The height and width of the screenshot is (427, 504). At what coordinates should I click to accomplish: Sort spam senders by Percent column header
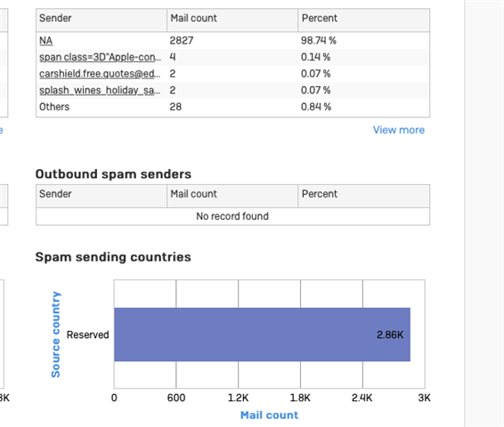coord(364,20)
